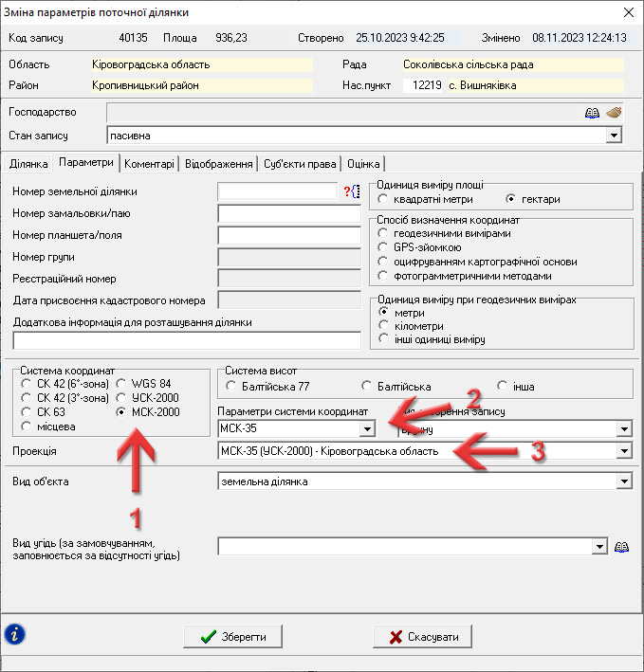Viewport: 644px width, 672px height.
Task: Select the УСК-2000 coordinate system option
Action: (x=120, y=398)
